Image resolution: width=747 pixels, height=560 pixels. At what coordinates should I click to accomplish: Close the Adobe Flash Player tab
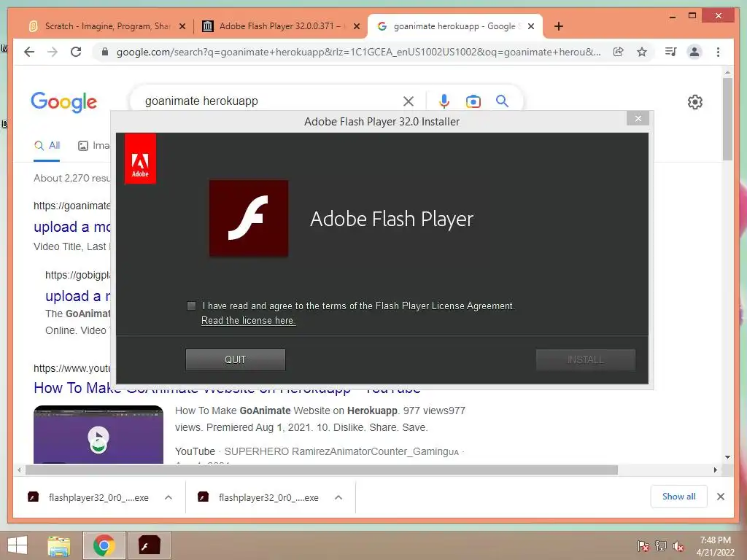coord(356,26)
